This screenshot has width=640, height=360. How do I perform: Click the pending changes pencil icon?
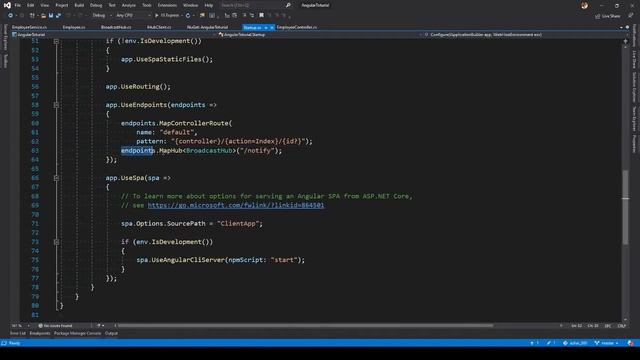pyautogui.click(x=549, y=343)
